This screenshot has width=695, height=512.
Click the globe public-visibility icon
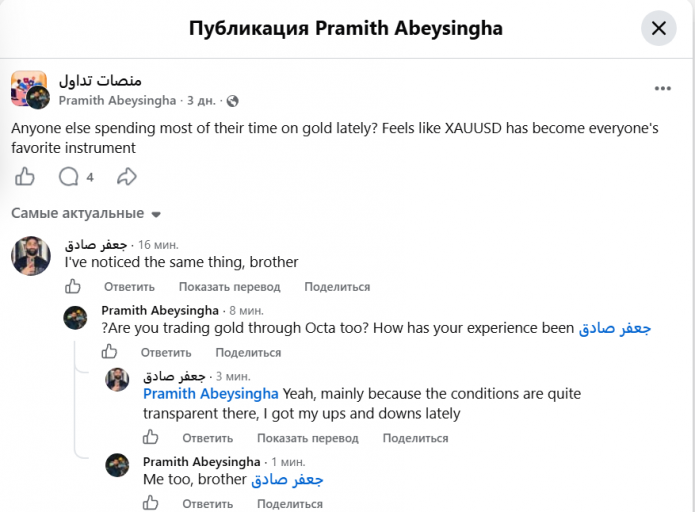pyautogui.click(x=232, y=101)
